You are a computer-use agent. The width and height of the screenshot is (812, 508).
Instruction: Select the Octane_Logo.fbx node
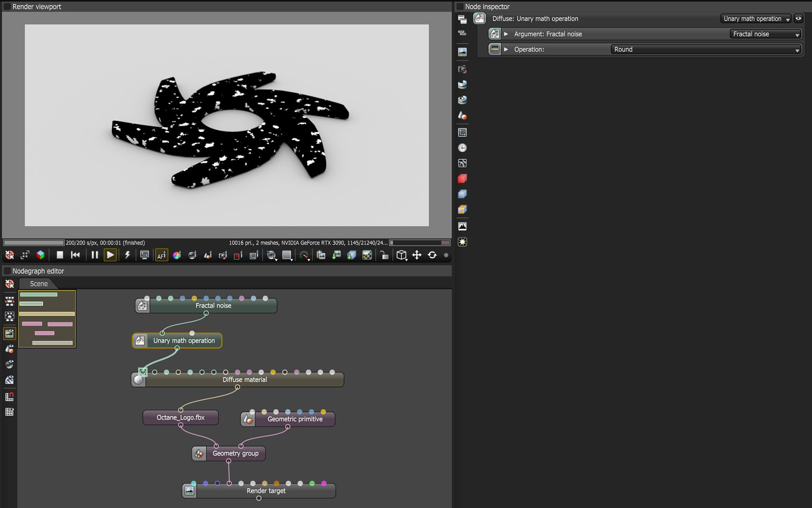[180, 417]
